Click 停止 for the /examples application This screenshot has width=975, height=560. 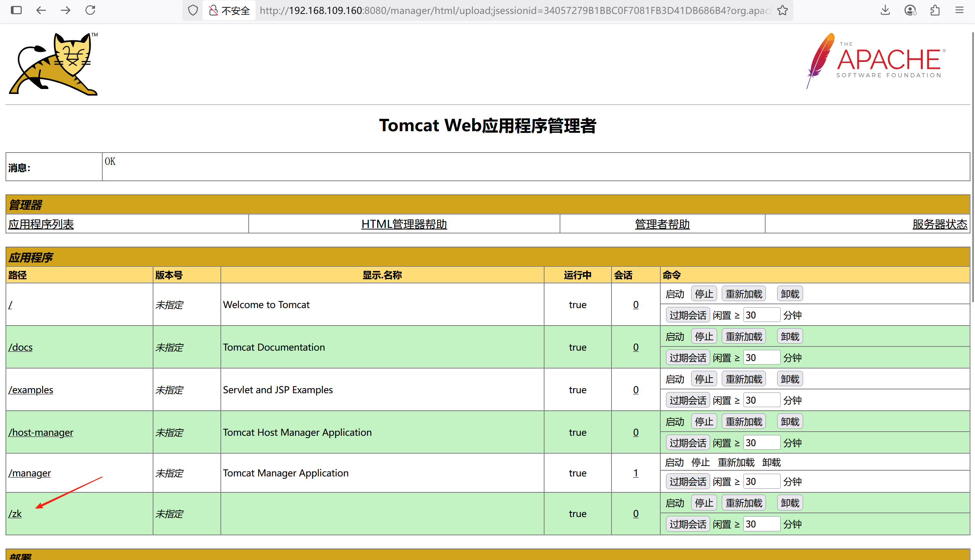coord(704,379)
